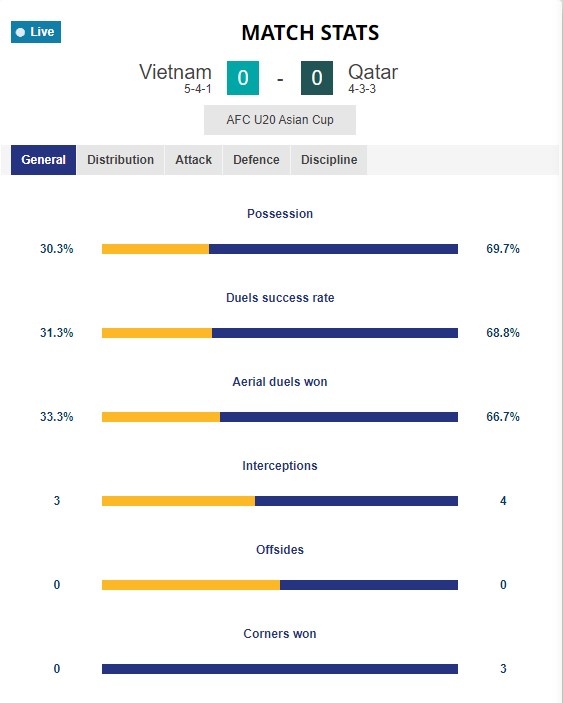Click Qatar's score box
The height and width of the screenshot is (703, 563).
pyautogui.click(x=317, y=78)
